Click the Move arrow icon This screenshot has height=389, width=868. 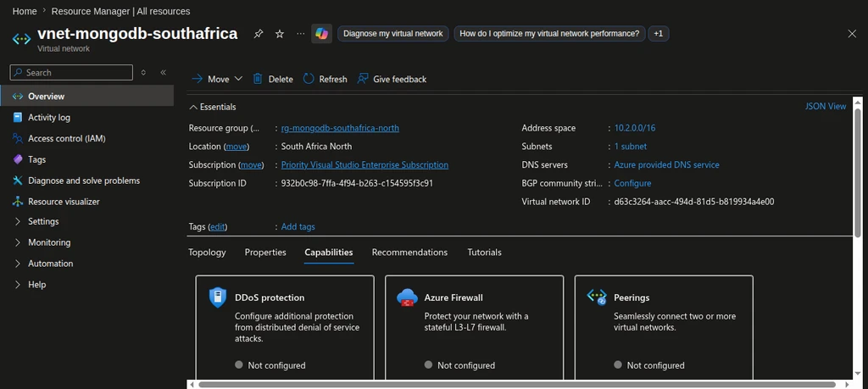(x=197, y=79)
